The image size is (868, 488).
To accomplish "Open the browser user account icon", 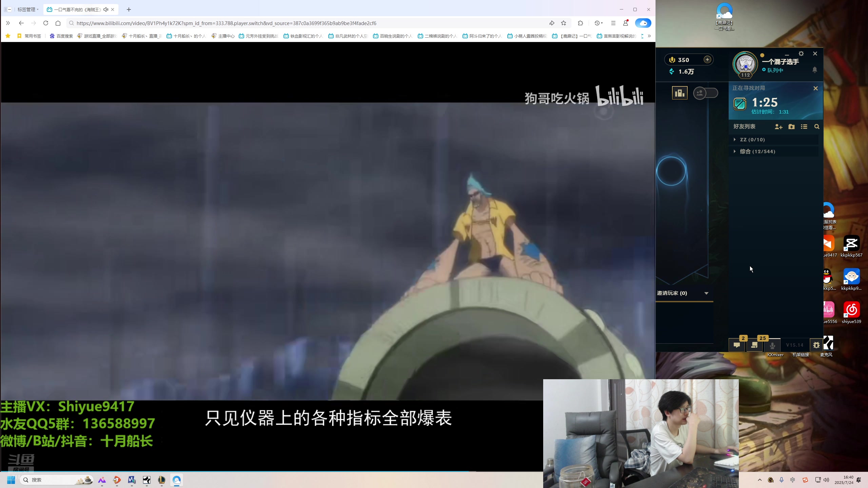I will [x=626, y=23].
